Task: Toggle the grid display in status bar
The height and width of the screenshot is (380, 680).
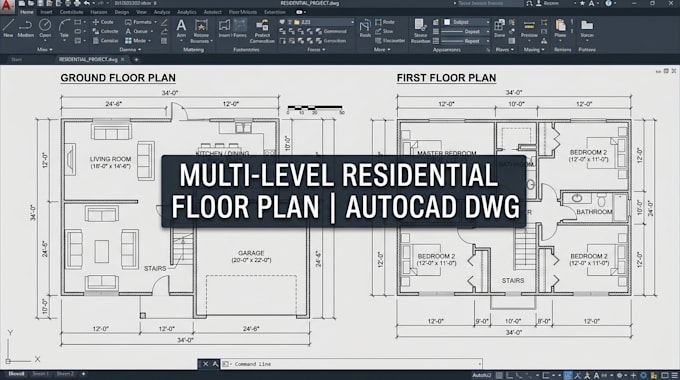Action: [x=500, y=375]
